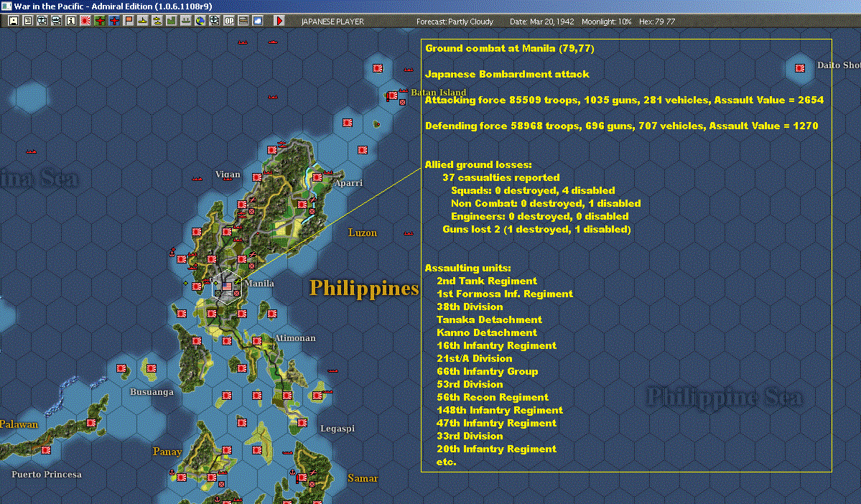
Task: Open the info 'i' toolbar icon
Action: 71,21
